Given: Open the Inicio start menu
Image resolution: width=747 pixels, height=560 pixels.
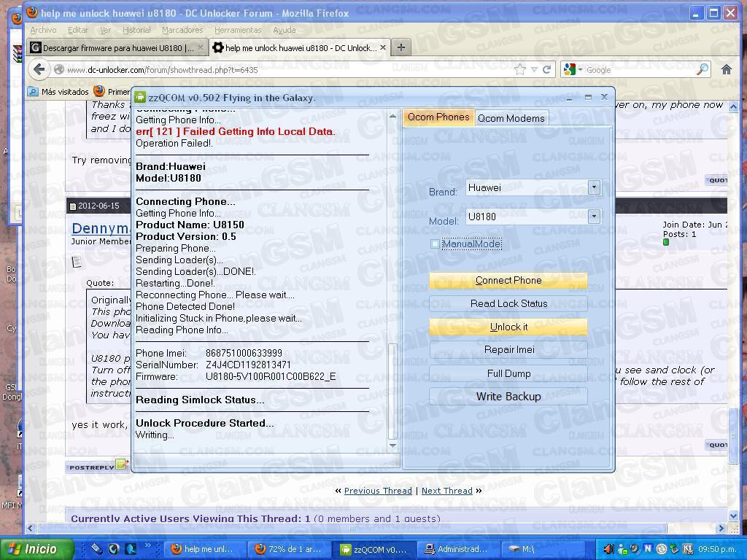Looking at the screenshot, I should [36, 549].
